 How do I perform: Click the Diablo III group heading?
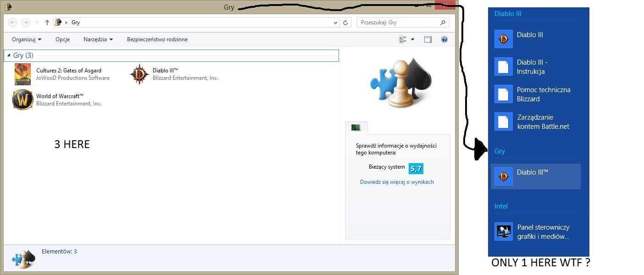coord(508,14)
